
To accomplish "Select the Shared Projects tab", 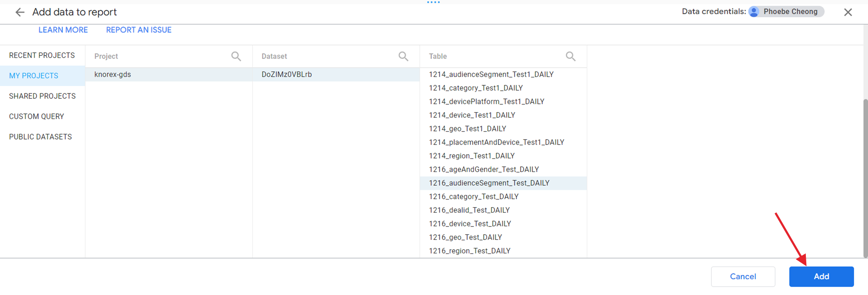I will pos(42,96).
